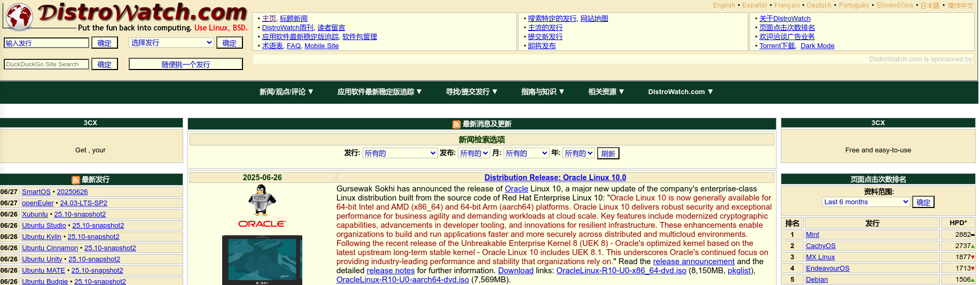Click the 确定 button next to 输入发行 field
Image resolution: width=980 pixels, height=285 pixels.
tap(105, 43)
